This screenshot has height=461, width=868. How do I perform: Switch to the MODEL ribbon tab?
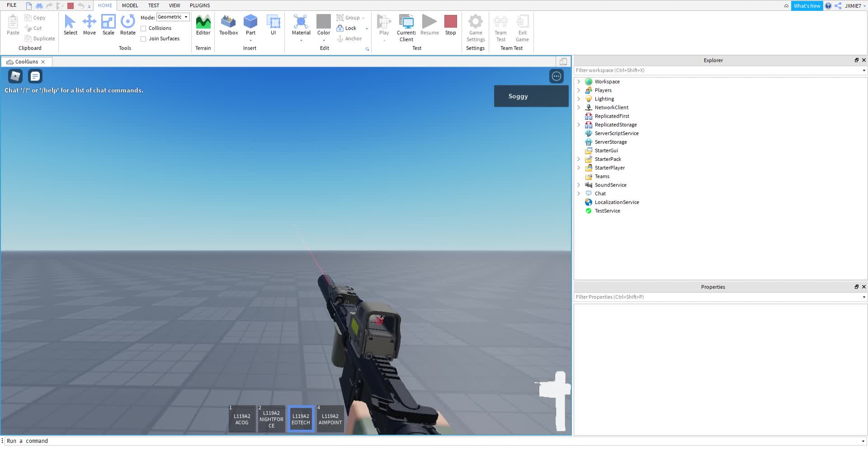point(130,5)
